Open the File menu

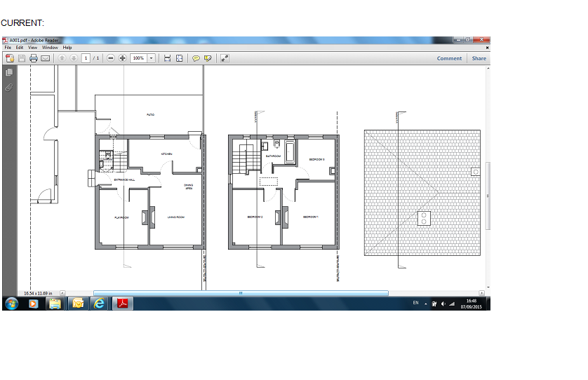click(x=8, y=48)
